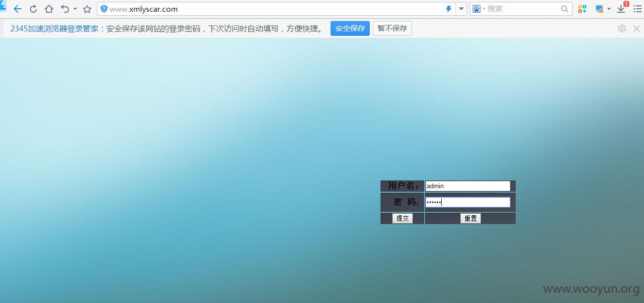Click the 安全保存 button
This screenshot has height=303, width=644.
[350, 28]
